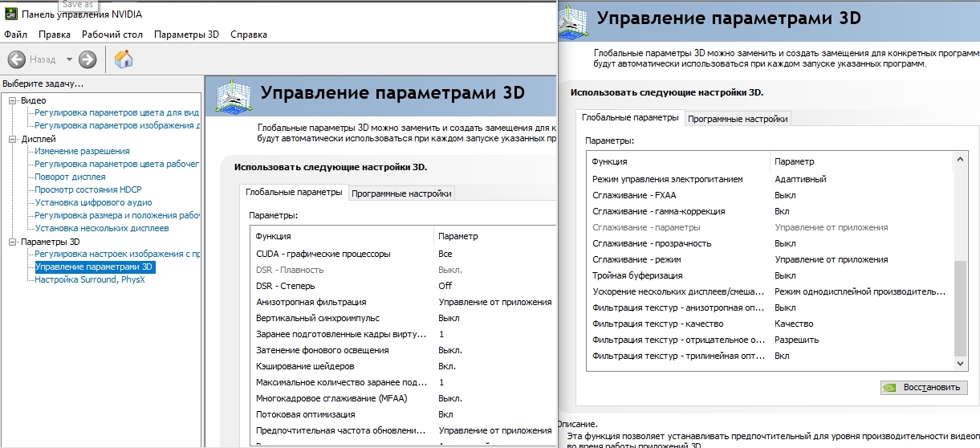The image size is (980, 448).
Task: Select Тройная буферизация row
Action: (770, 275)
